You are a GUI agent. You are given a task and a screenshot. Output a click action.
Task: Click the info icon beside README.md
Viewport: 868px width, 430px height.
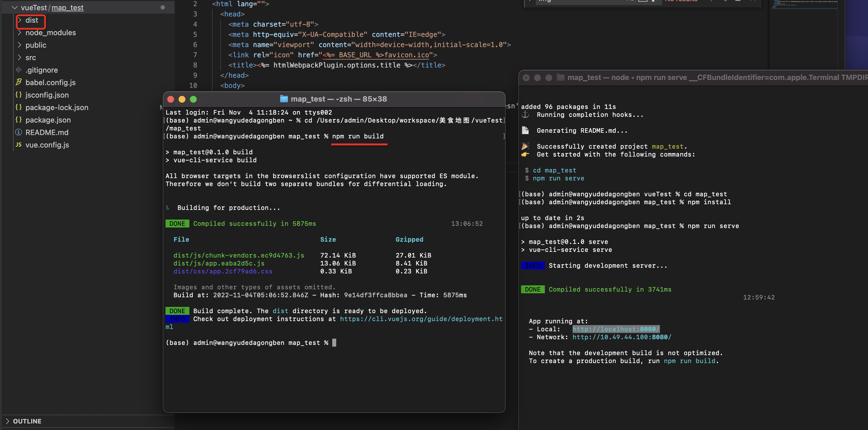tap(18, 132)
